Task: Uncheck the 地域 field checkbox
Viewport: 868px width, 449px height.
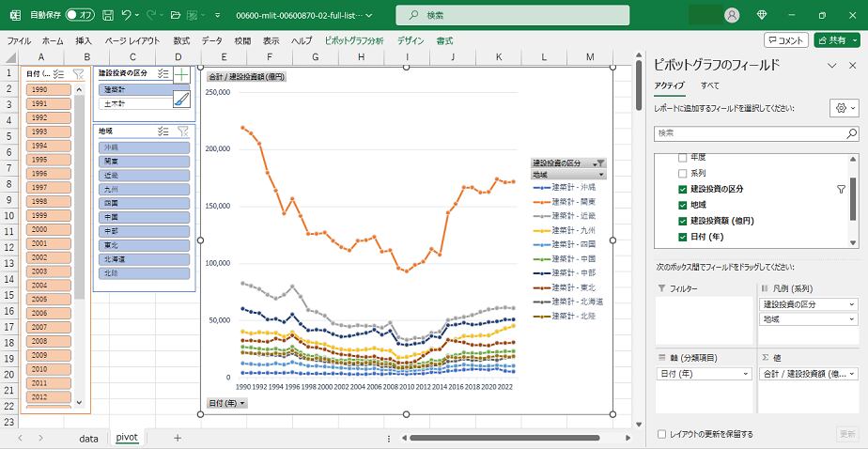Action: [683, 205]
